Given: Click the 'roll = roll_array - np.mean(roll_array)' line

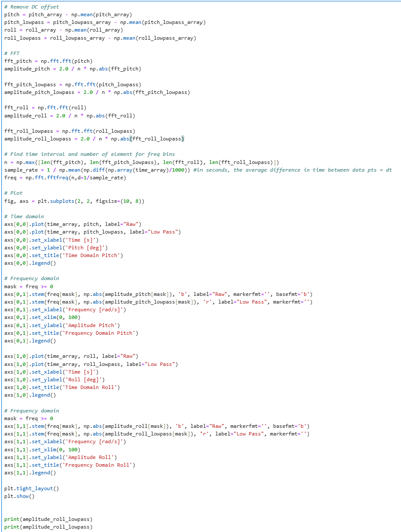Looking at the screenshot, I should click(64, 30).
